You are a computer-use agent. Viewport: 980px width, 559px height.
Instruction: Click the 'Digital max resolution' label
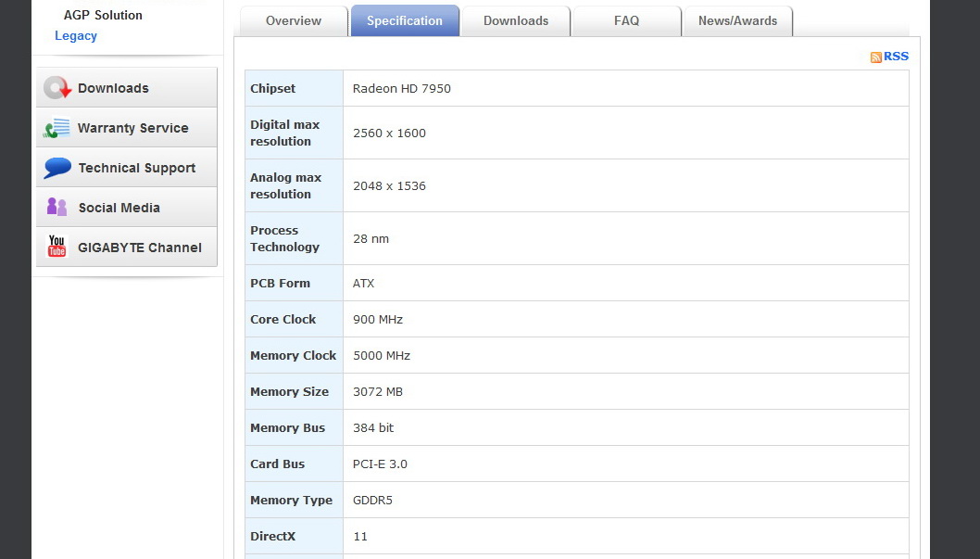[x=285, y=133]
